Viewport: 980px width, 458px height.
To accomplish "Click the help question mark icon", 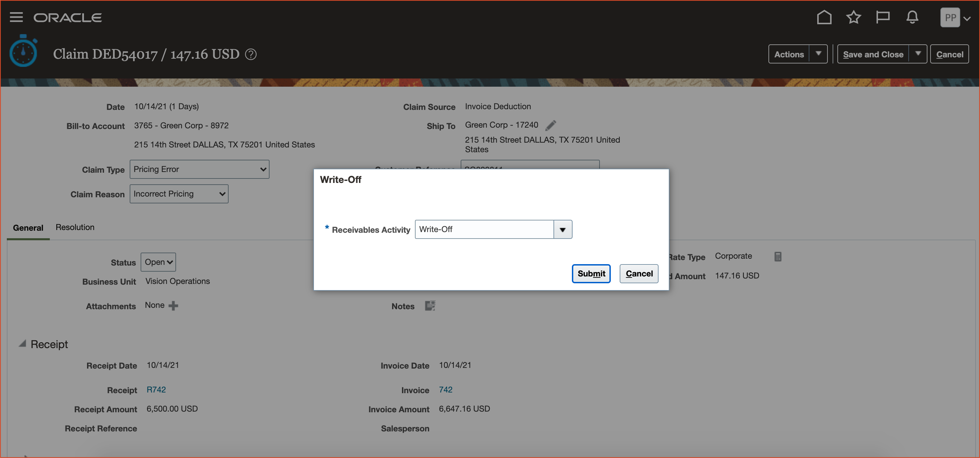I will point(251,54).
